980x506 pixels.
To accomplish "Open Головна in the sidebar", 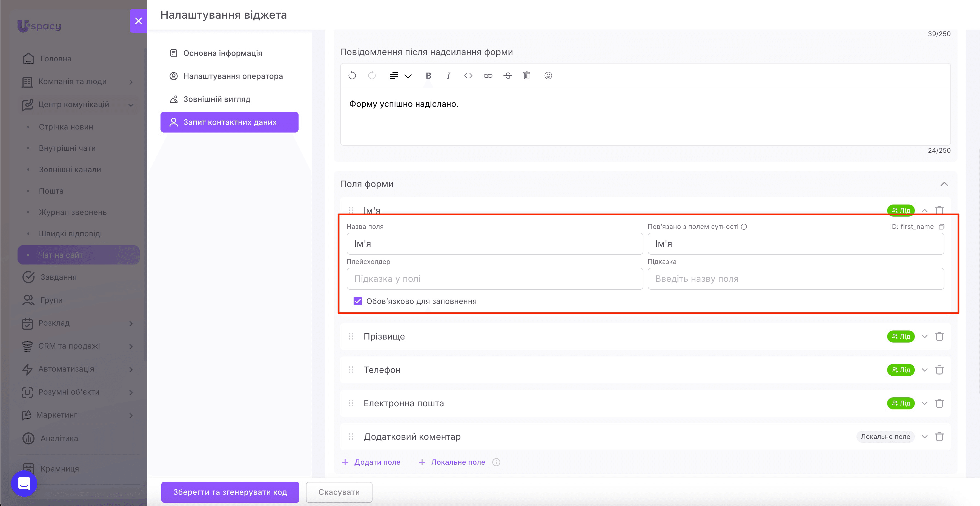I will [78, 59].
